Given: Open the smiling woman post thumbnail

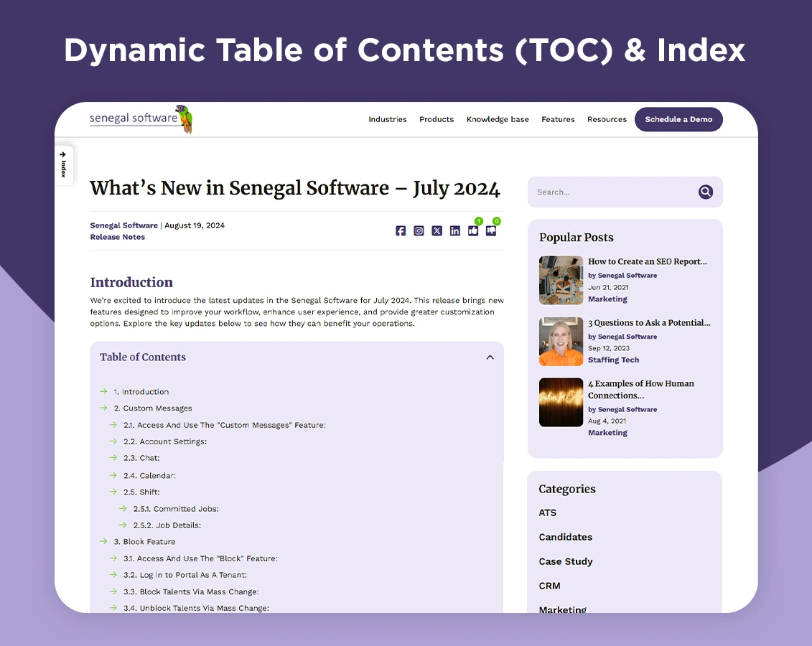Looking at the screenshot, I should pos(561,342).
